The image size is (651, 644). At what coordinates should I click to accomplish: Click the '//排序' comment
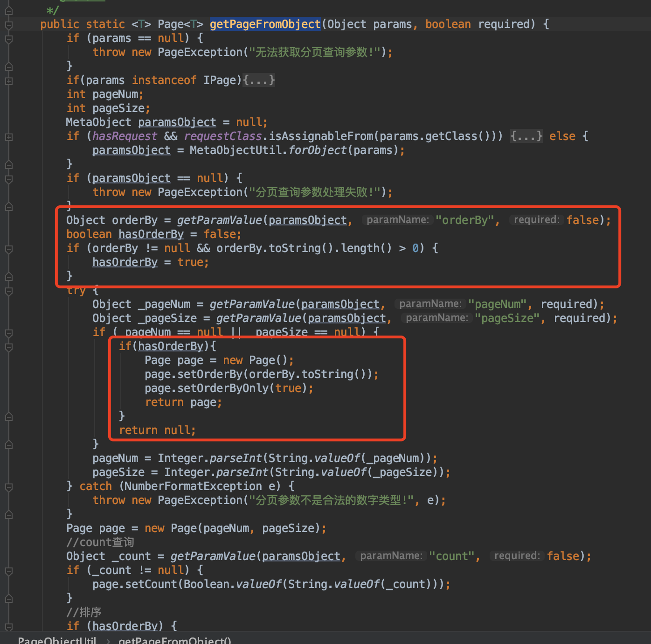tap(84, 612)
